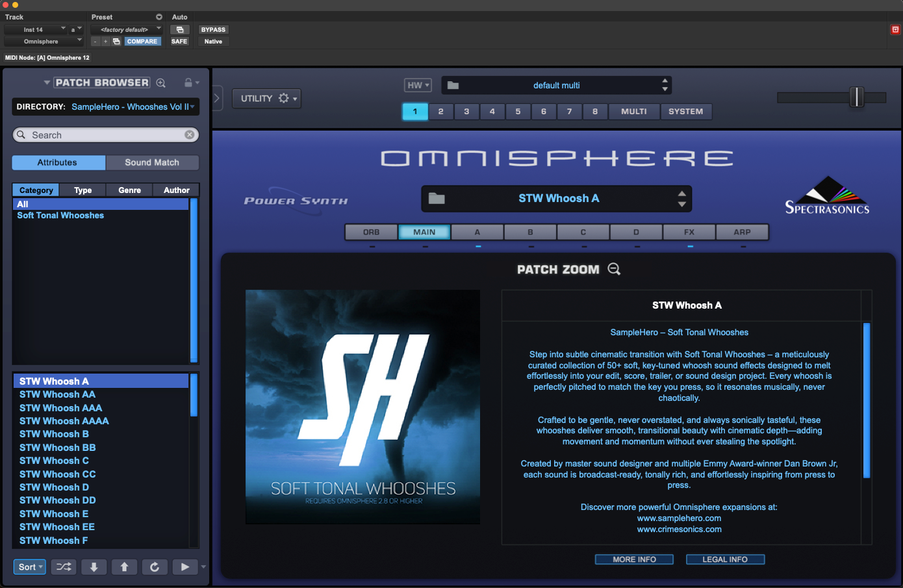The image size is (903, 588).
Task: Open the FX tab
Action: [689, 232]
